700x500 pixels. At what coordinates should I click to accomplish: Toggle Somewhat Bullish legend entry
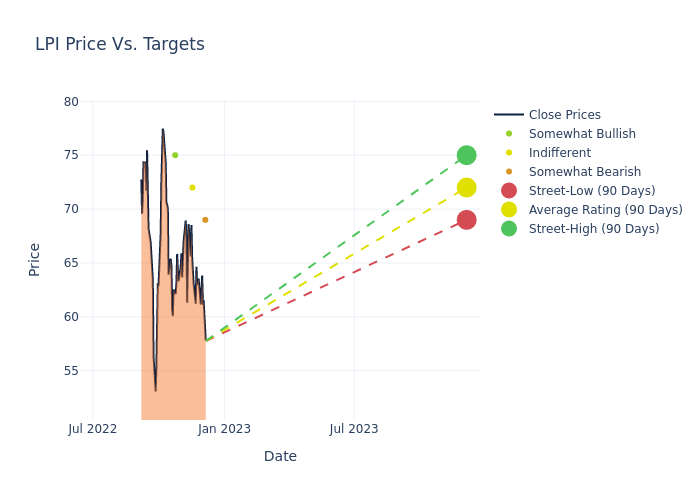point(582,134)
